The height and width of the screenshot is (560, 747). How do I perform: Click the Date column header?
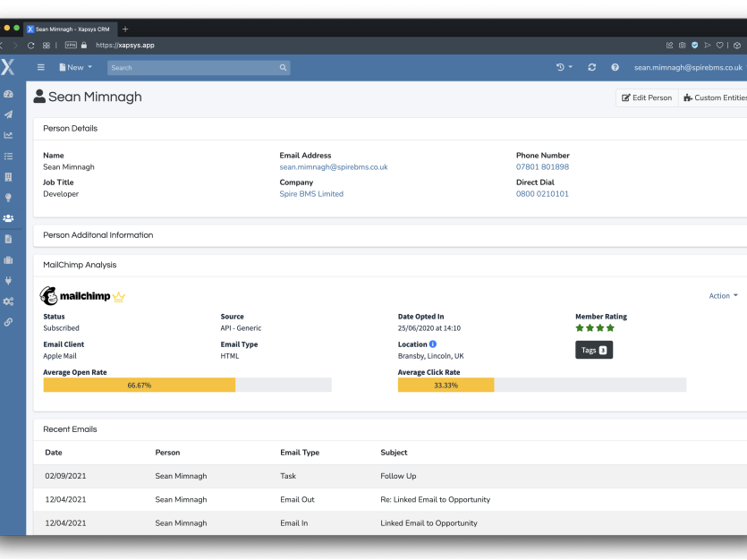coord(54,453)
